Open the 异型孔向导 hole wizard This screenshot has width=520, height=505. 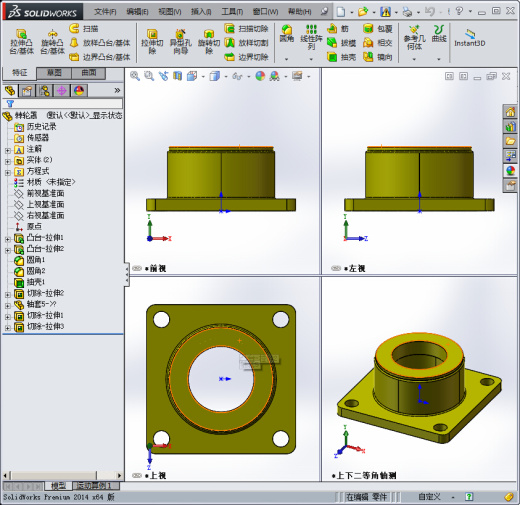click(181, 42)
